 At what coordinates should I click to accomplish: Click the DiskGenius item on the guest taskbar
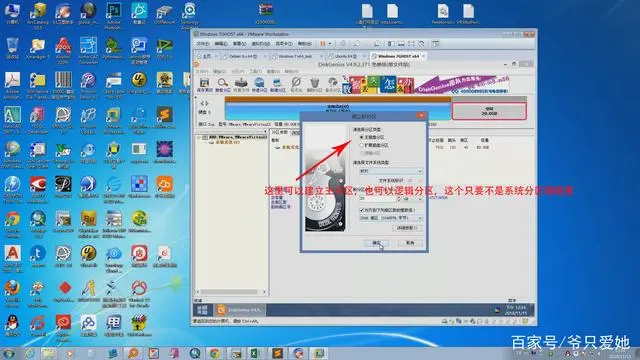[240, 310]
